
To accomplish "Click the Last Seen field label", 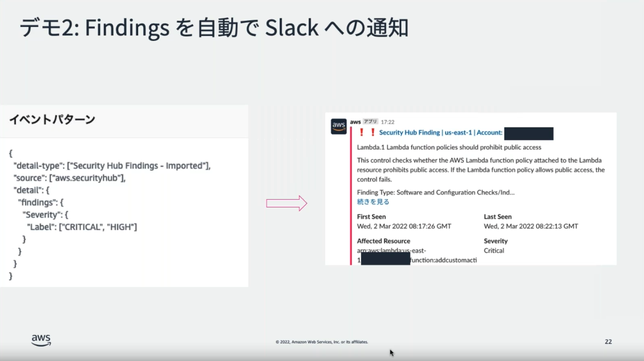I will click(498, 216).
